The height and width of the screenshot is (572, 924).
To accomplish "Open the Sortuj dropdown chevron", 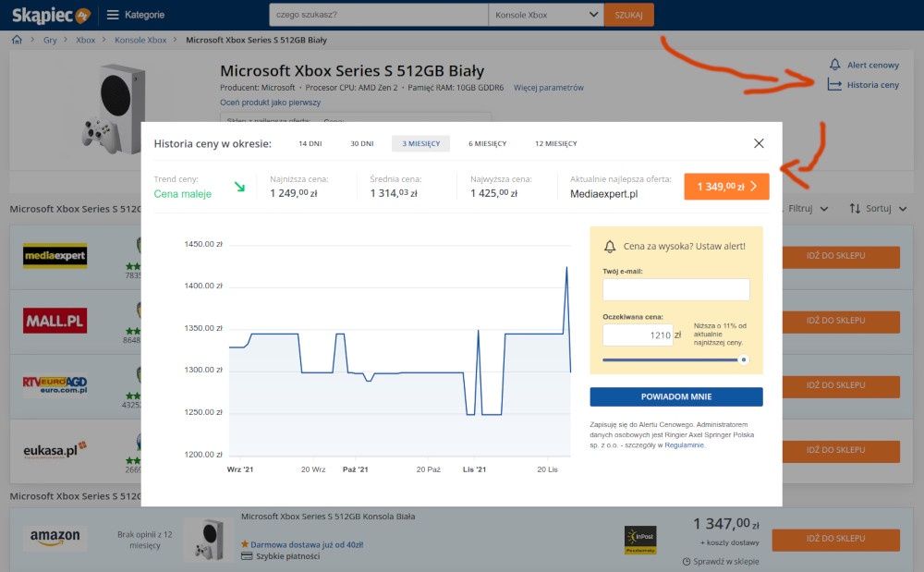I will (x=902, y=209).
